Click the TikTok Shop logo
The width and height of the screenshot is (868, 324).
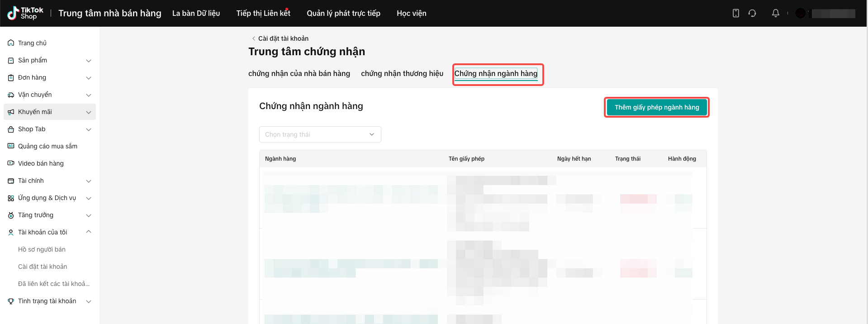click(25, 13)
